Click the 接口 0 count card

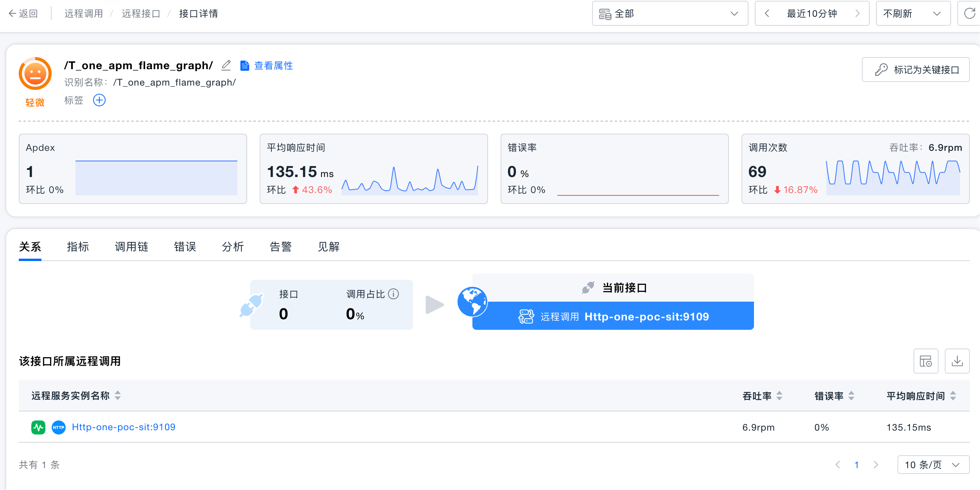332,305
